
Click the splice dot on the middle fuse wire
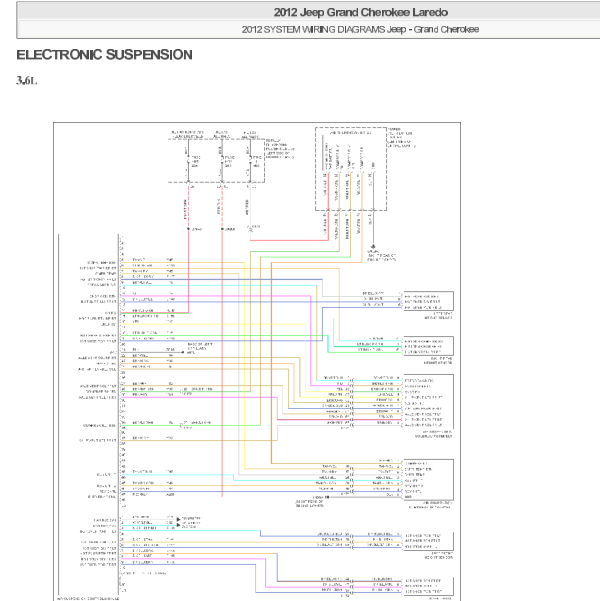[220, 228]
